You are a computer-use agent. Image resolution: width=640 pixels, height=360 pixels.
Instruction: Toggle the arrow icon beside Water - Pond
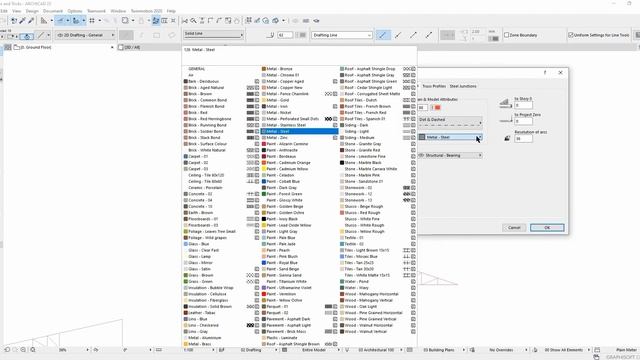(413, 282)
